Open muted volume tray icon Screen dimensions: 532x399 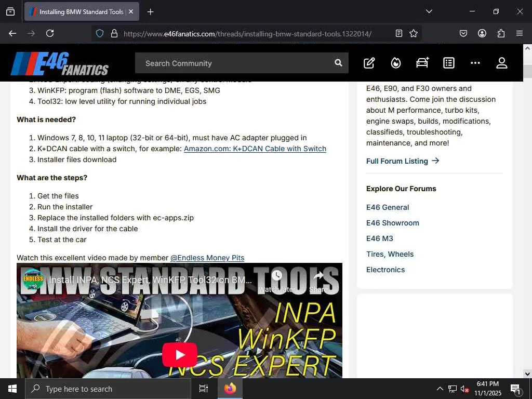(465, 389)
